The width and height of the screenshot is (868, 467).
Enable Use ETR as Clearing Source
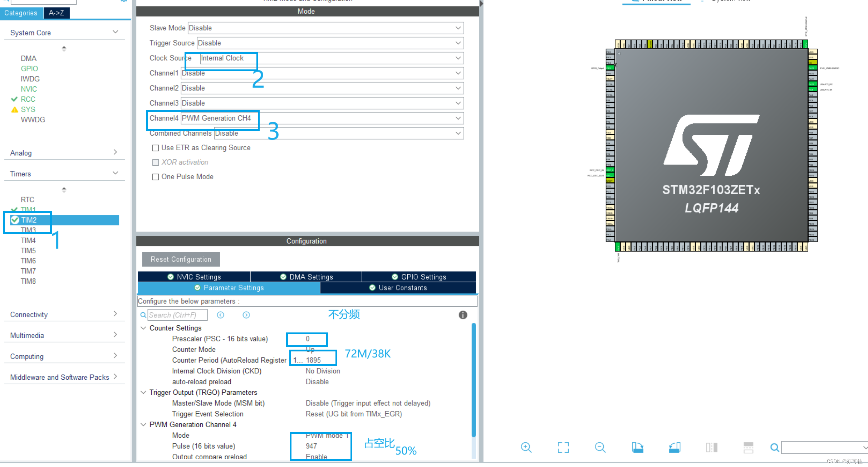pos(156,148)
